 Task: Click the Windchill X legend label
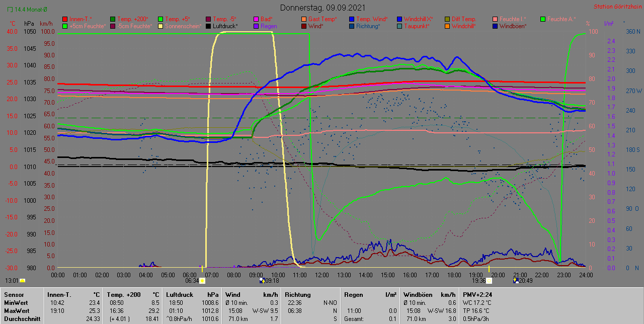(x=418, y=19)
